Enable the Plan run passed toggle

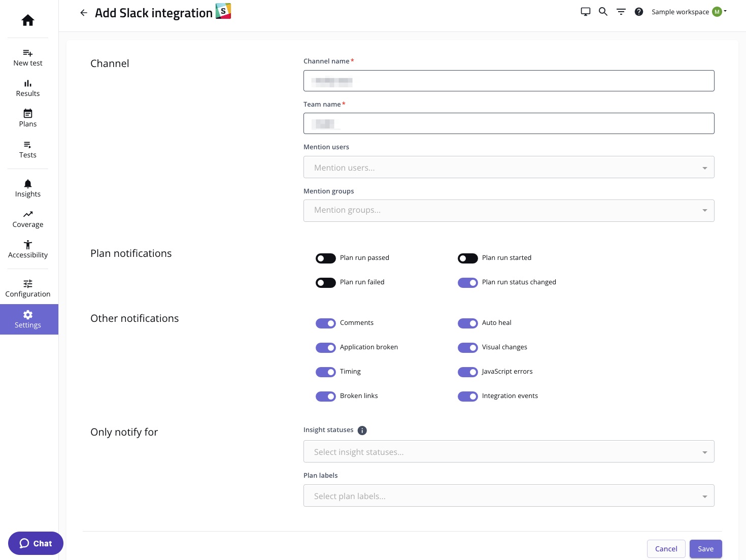click(x=326, y=258)
